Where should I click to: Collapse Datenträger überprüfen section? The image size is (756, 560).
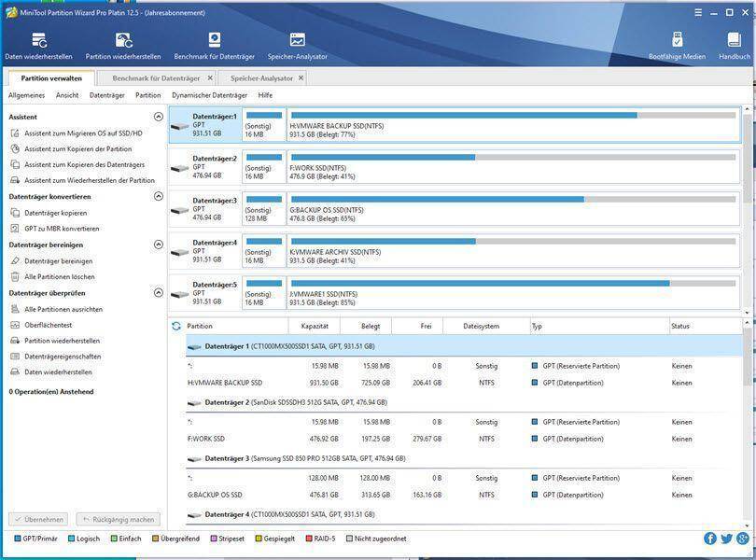point(158,293)
